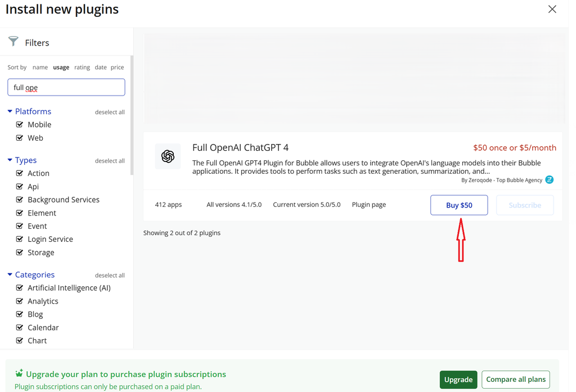Sort plugins by price
This screenshot has width=576, height=392.
[117, 67]
